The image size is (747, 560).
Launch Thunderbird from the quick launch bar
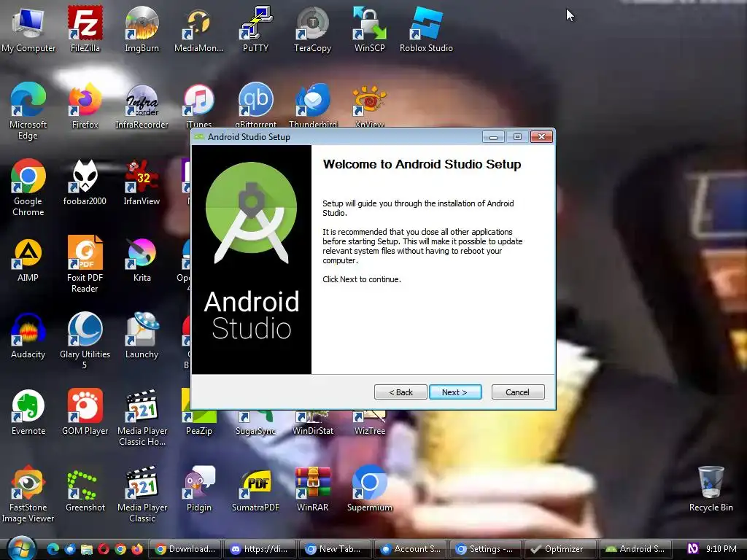(70, 549)
